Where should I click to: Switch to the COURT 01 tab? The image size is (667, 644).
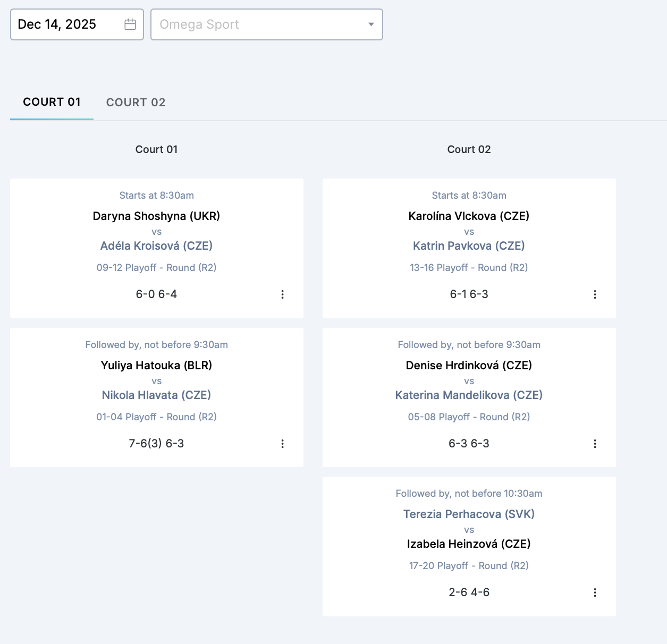[52, 102]
